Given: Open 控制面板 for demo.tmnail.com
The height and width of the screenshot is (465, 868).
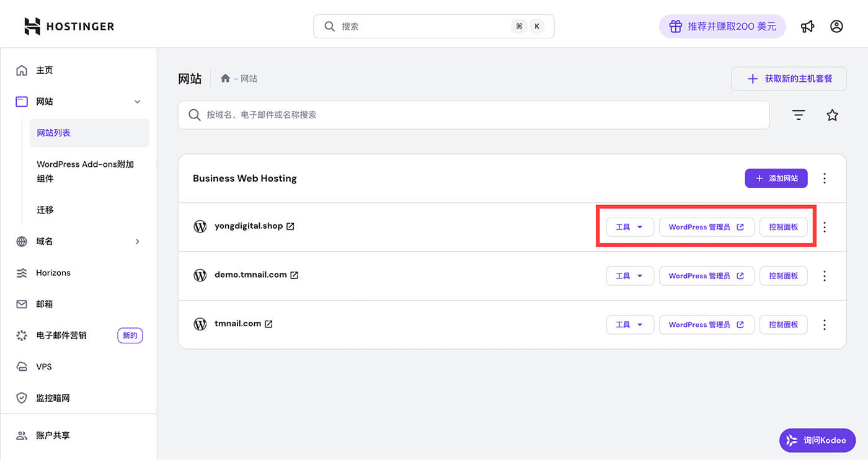Looking at the screenshot, I should click(x=784, y=276).
